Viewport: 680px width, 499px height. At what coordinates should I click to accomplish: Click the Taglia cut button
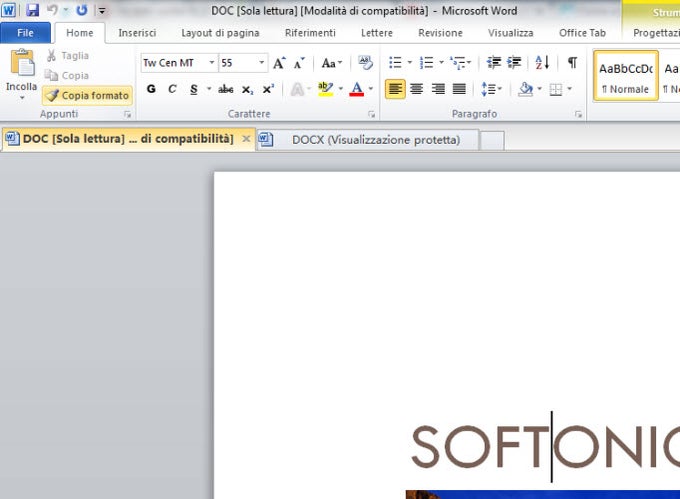(67, 55)
